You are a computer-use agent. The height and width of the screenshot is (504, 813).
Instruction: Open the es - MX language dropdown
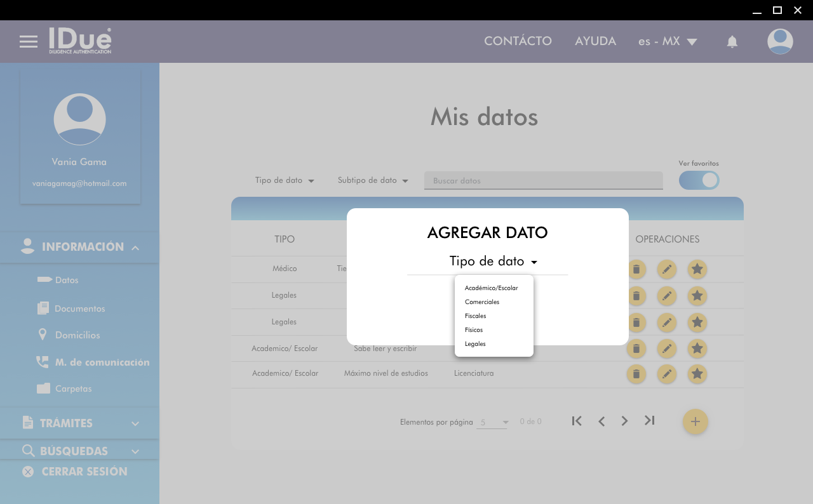click(668, 41)
